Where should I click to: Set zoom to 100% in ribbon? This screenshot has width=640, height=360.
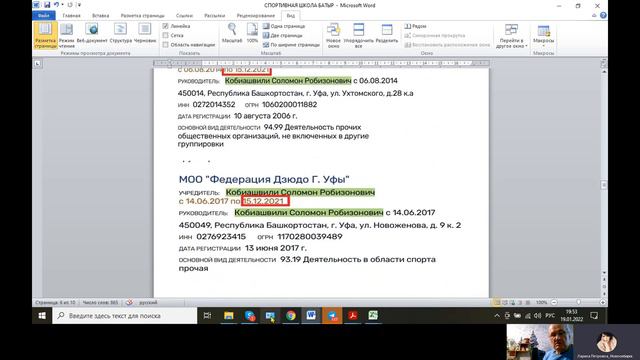click(x=252, y=33)
